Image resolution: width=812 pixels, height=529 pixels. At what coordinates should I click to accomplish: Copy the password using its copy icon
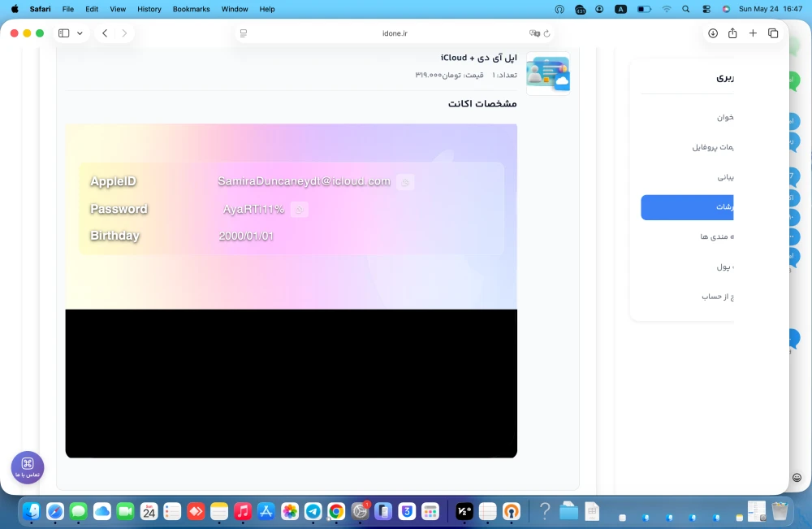(299, 210)
